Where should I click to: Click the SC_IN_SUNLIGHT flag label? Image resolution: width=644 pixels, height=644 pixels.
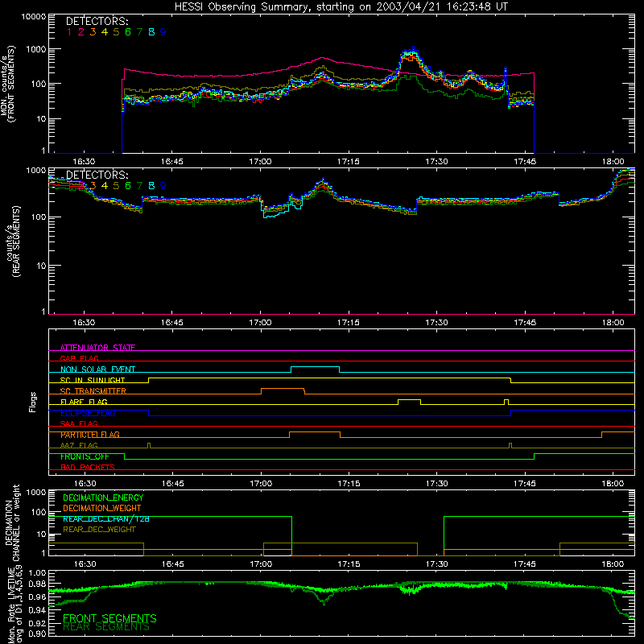93,380
